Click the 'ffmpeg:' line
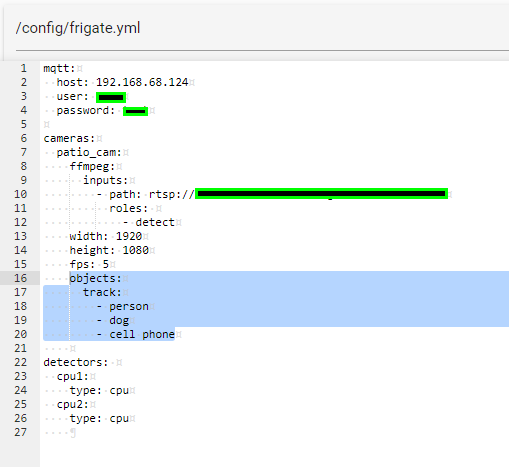This screenshot has height=467, width=509. [92, 166]
